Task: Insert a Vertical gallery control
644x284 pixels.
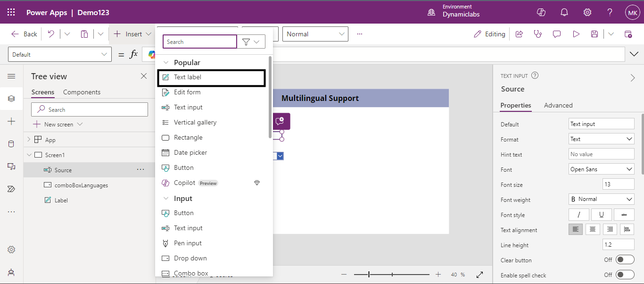Action: click(195, 122)
